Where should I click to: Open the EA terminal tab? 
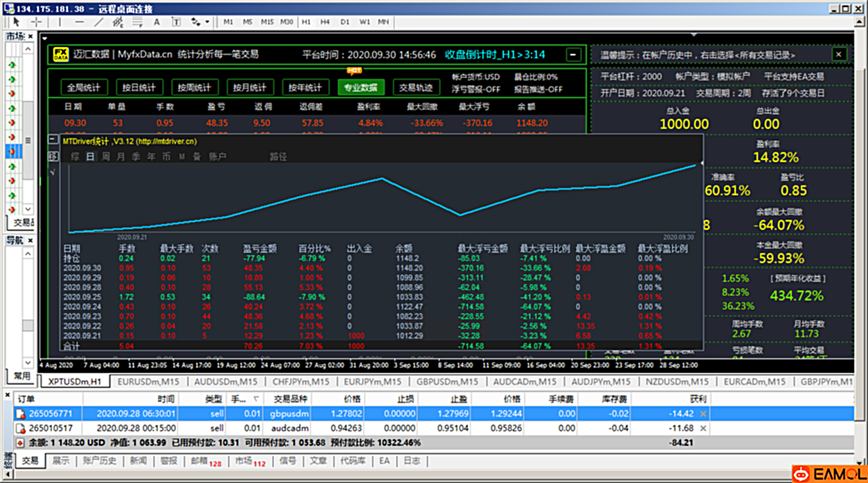383,461
